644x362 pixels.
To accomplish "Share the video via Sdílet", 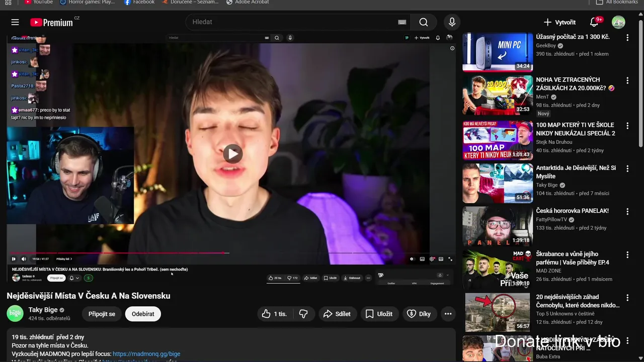I will tap(337, 314).
